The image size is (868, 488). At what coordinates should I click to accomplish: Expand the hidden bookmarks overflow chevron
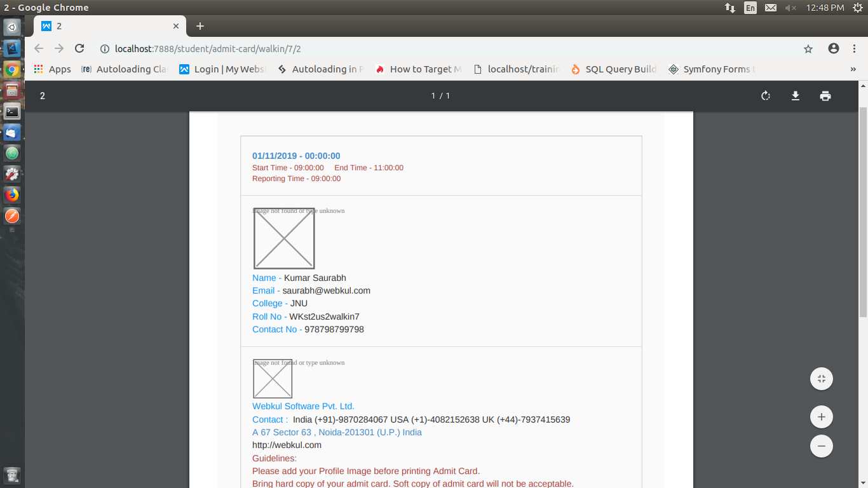(853, 69)
